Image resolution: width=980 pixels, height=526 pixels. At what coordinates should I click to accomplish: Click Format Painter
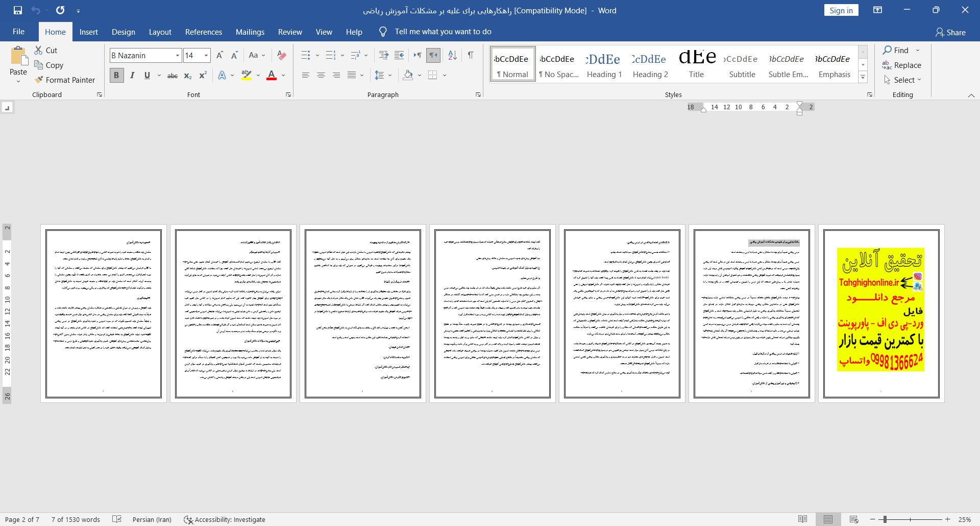click(x=65, y=80)
